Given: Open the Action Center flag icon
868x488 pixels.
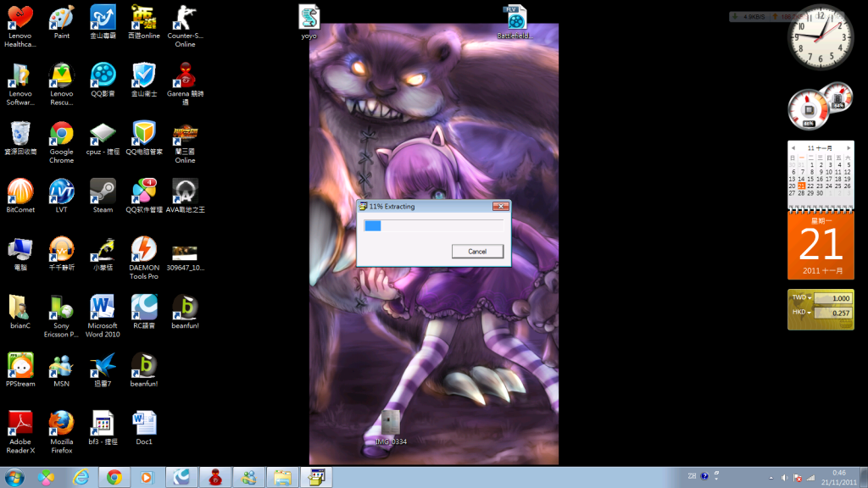Looking at the screenshot, I should 798,478.
